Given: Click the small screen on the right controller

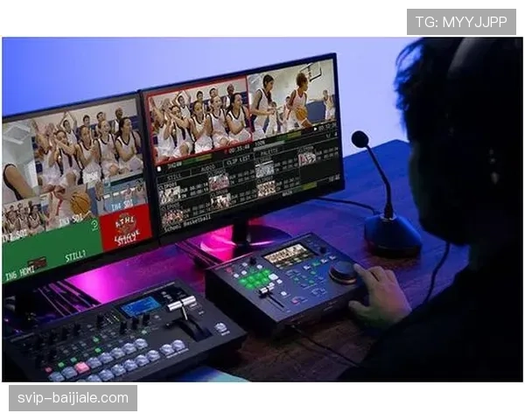Looking at the screenshot, I should click(287, 255).
